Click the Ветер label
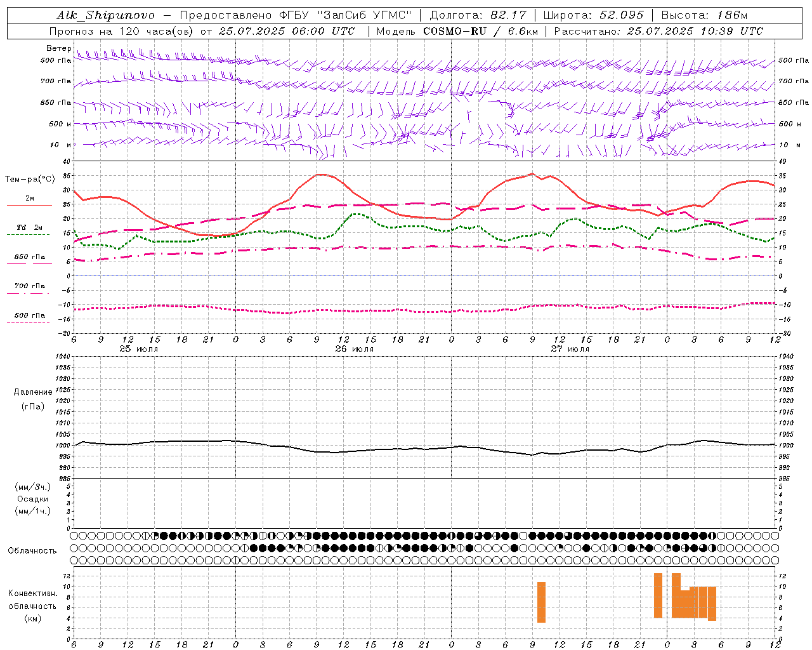Viewport: 812px width, 650px height. pyautogui.click(x=58, y=48)
